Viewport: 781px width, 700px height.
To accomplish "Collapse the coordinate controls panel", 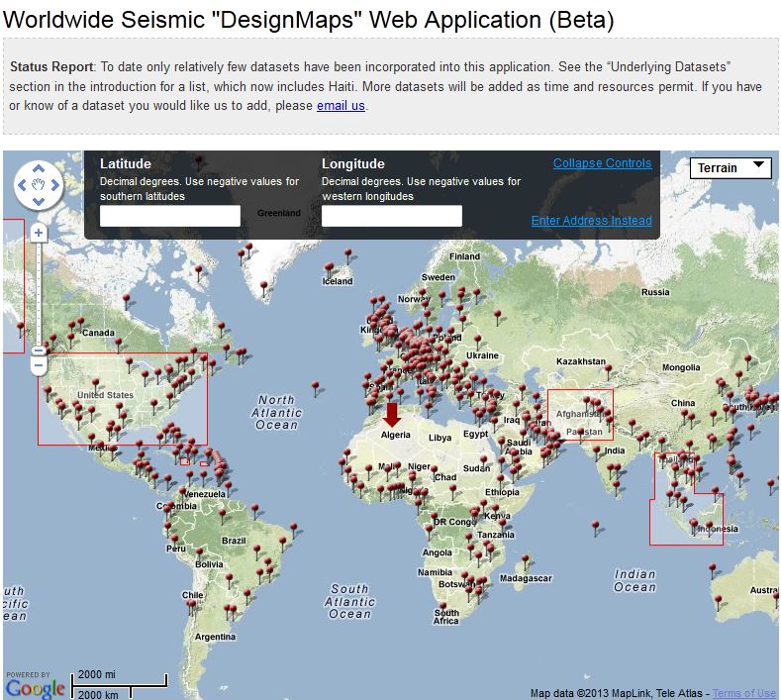I will 602,163.
